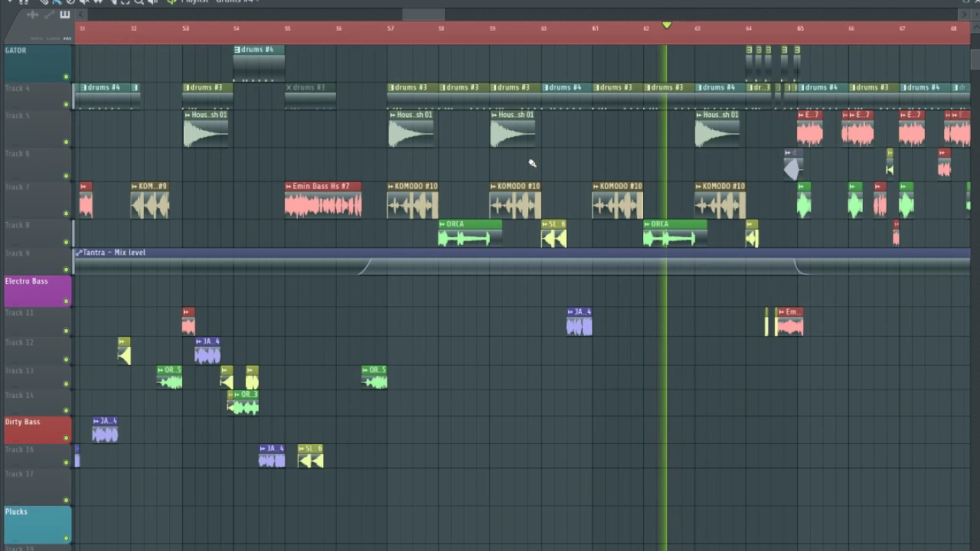Click the timeline scroll-up arrow at far right
Viewport: 980px width, 551px height.
(x=975, y=27)
